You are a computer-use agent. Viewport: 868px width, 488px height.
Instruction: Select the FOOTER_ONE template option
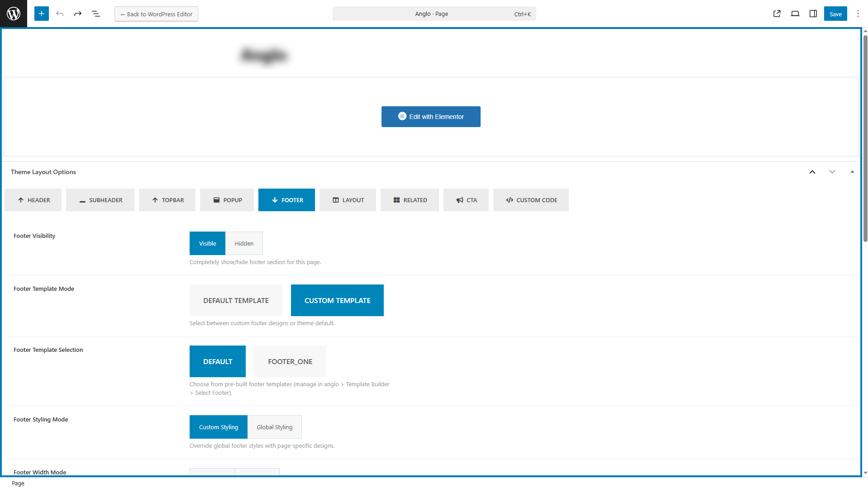click(x=290, y=361)
